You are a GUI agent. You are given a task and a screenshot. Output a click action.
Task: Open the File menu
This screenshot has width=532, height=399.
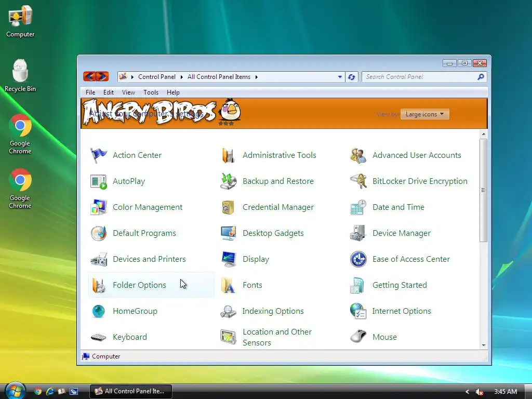tap(90, 92)
